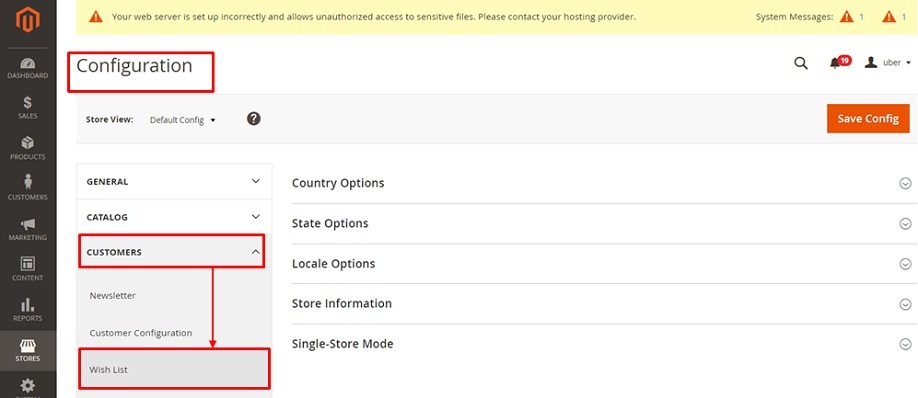Open the Customer Configuration link

click(141, 332)
